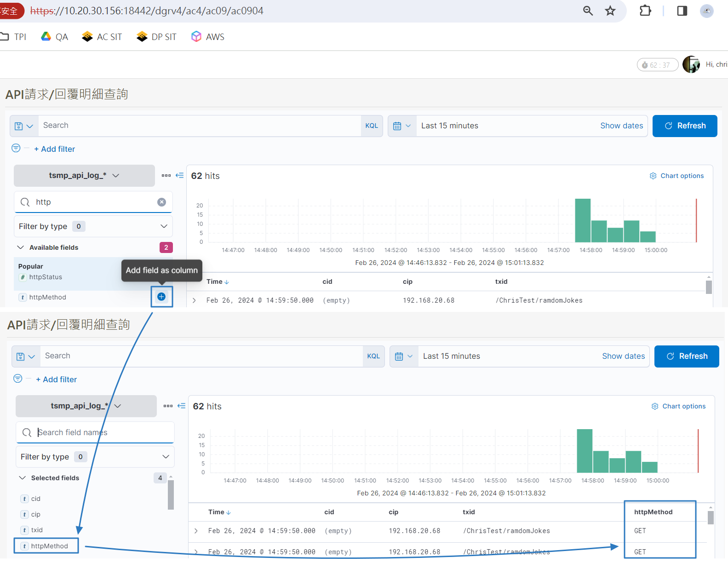
Task: Click the insecure site warning badge
Action: (11, 11)
